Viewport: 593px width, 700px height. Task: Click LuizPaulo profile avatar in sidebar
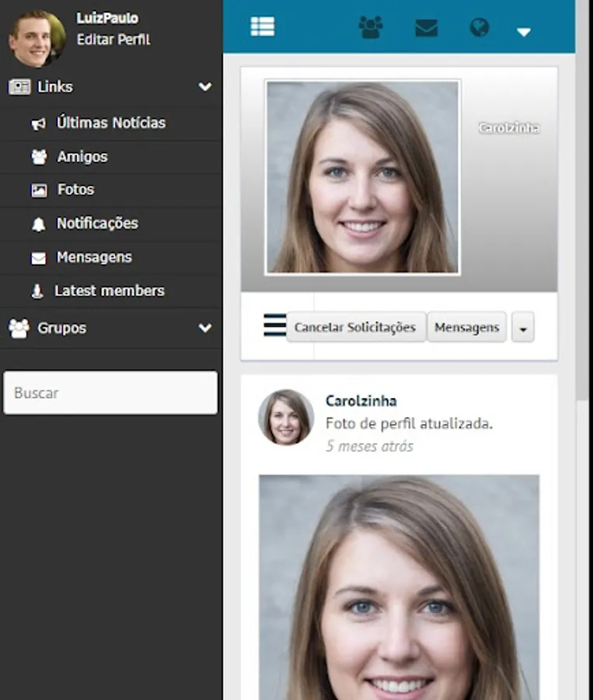37,38
